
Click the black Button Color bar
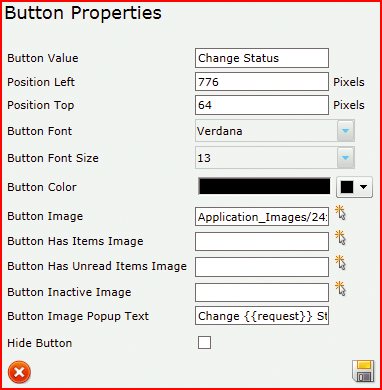tap(265, 186)
